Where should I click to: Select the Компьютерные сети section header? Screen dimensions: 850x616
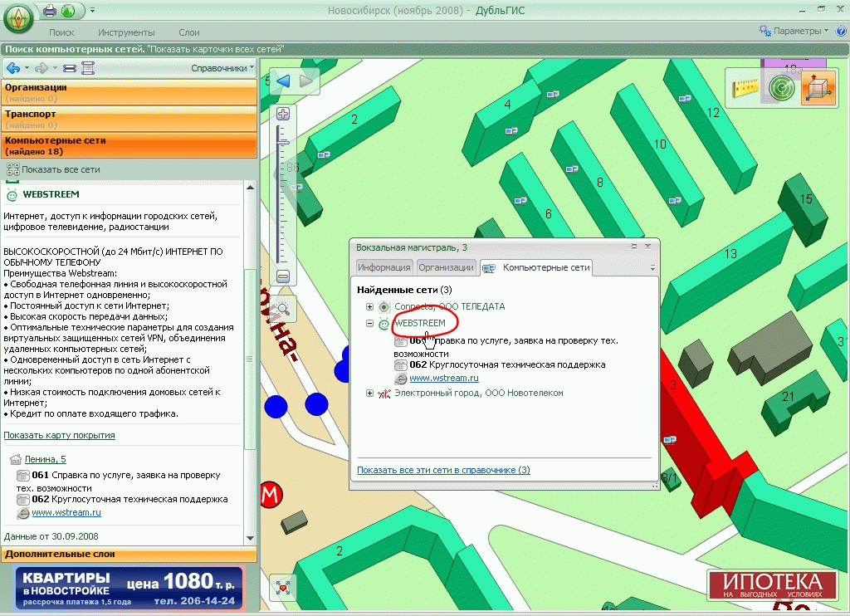coord(129,145)
